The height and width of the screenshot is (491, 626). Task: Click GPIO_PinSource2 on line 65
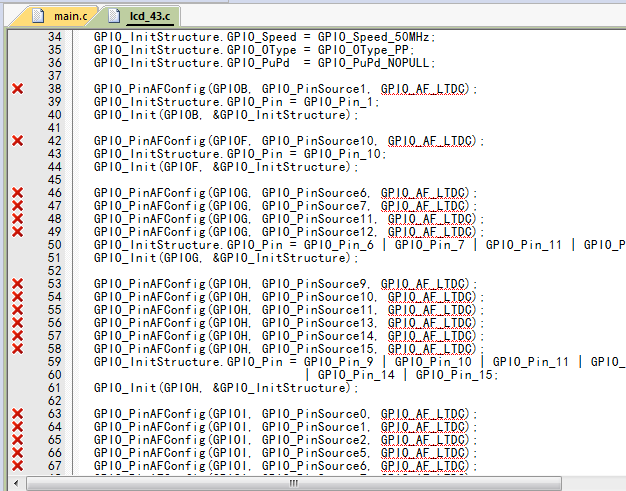tap(314, 440)
